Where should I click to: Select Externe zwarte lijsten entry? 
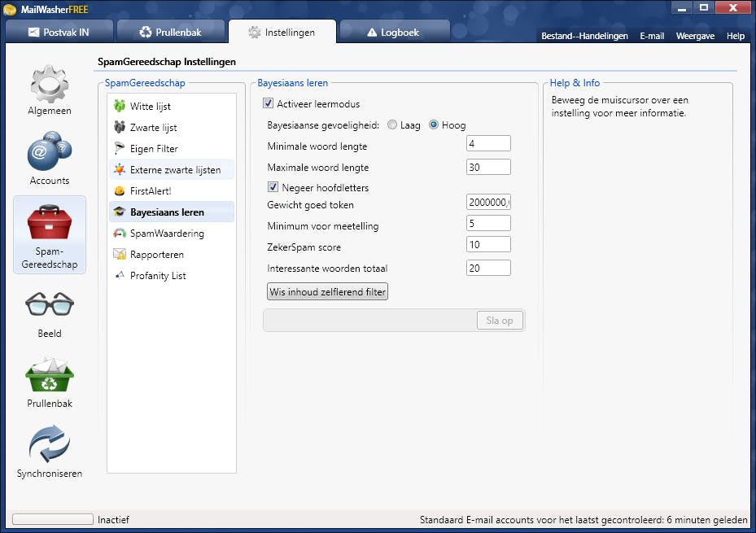(172, 169)
